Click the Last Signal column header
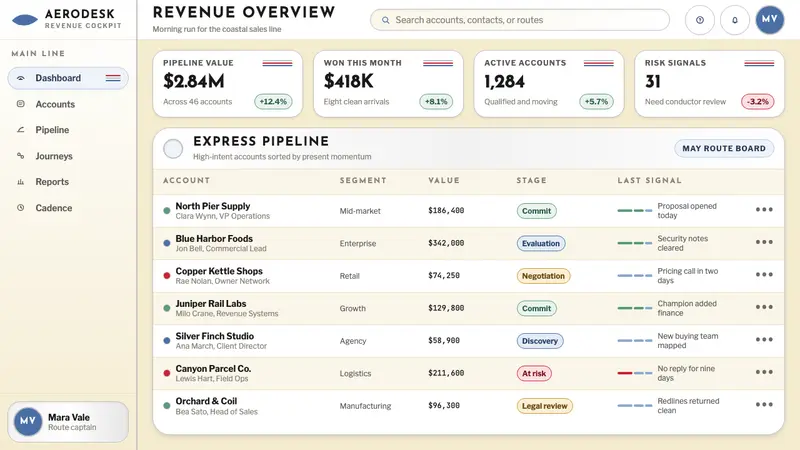 tap(649, 181)
